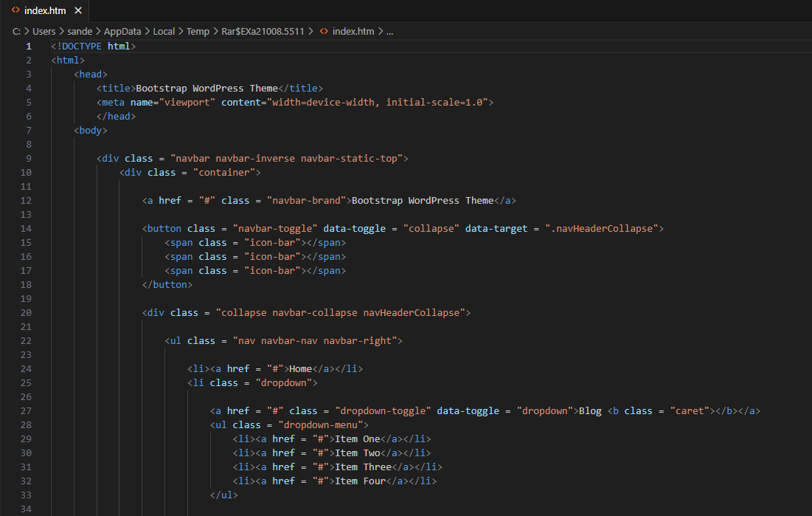This screenshot has width=812, height=516.
Task: Click "icon-bar" on line 15
Action: pos(272,242)
